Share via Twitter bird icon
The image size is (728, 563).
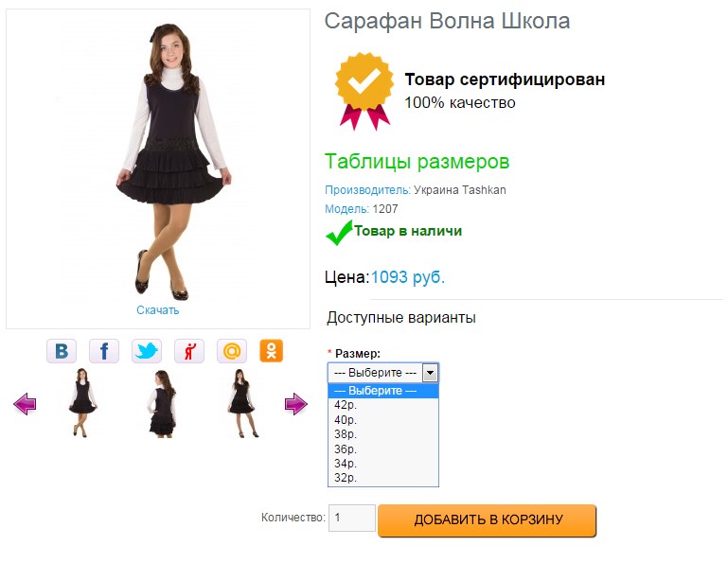coord(147,351)
